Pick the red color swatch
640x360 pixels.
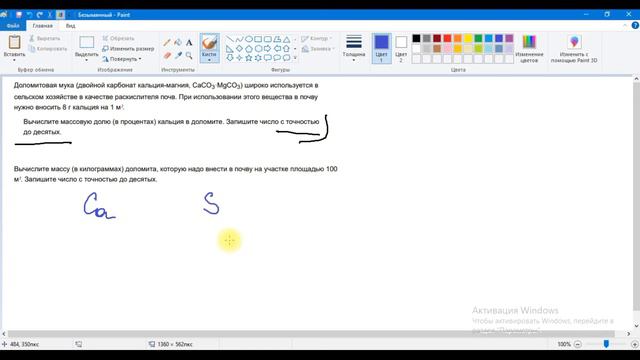tap(447, 38)
